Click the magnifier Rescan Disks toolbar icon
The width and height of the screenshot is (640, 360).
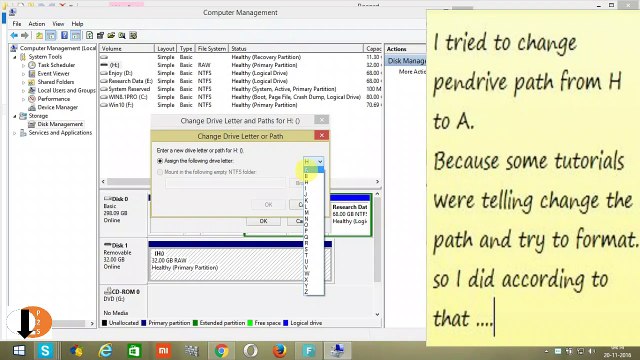pyautogui.click(x=122, y=36)
